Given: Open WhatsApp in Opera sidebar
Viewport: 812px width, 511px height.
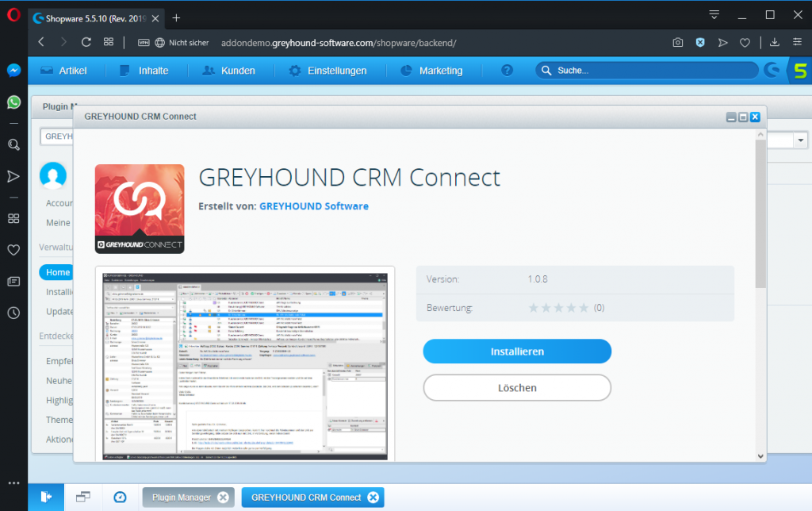Looking at the screenshot, I should tap(14, 102).
